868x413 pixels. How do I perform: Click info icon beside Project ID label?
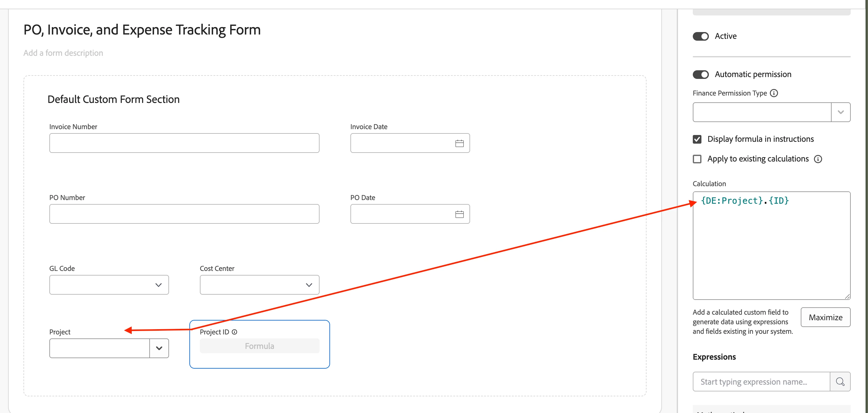point(234,332)
